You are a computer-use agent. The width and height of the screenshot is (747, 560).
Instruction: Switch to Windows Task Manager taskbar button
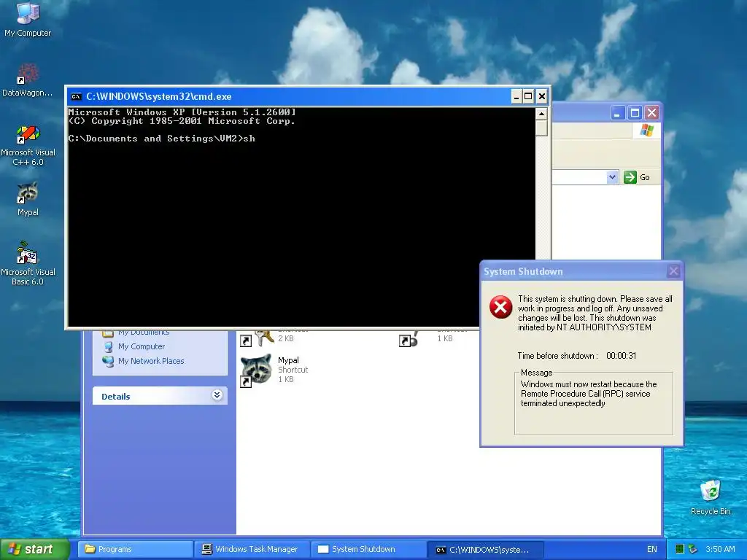pyautogui.click(x=252, y=549)
